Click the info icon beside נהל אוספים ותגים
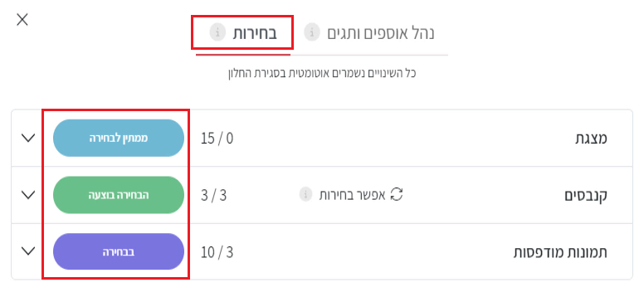This screenshot has height=302, width=644. coord(312,32)
